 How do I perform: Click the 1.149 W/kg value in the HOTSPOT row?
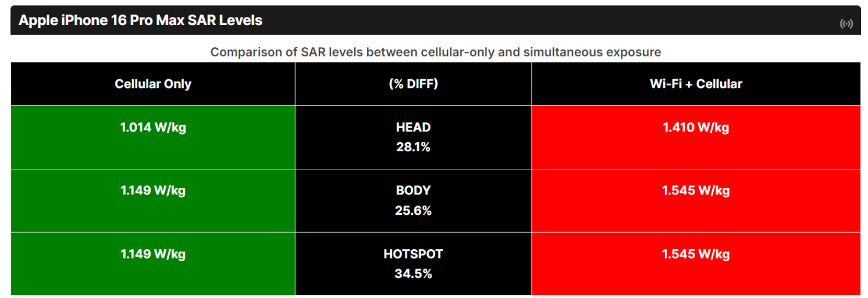pyautogui.click(x=153, y=254)
